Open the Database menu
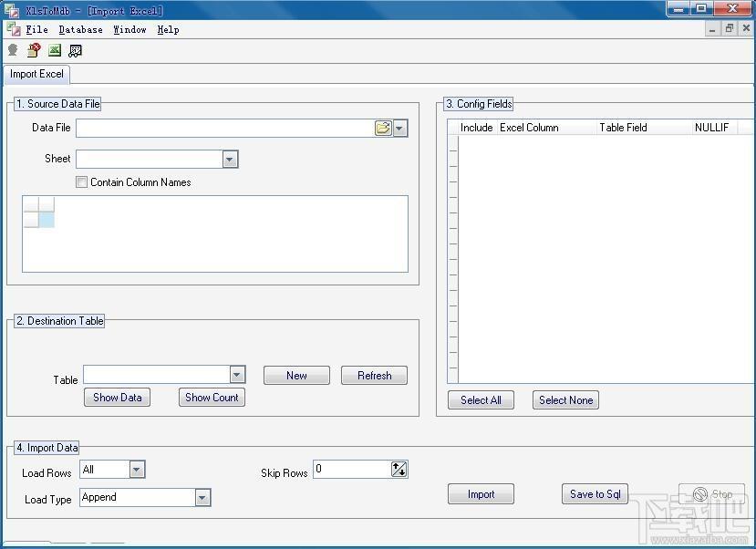Viewport: 756px width, 549px height. (80, 30)
